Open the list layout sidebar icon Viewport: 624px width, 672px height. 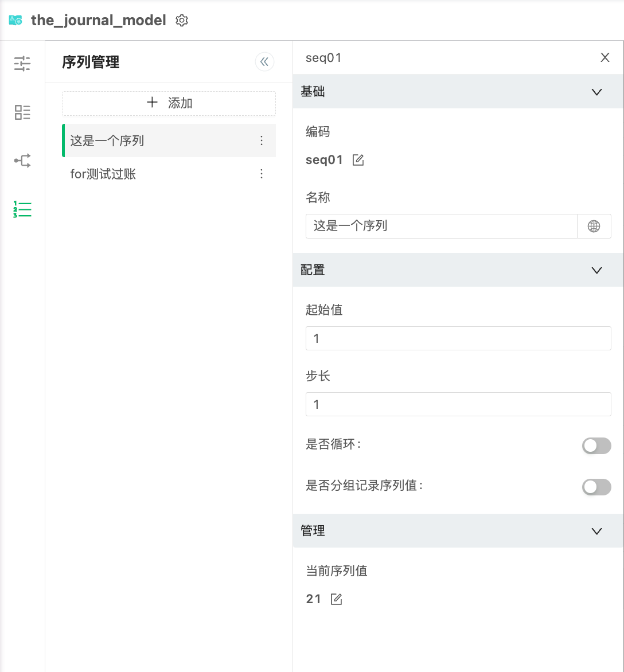22,112
